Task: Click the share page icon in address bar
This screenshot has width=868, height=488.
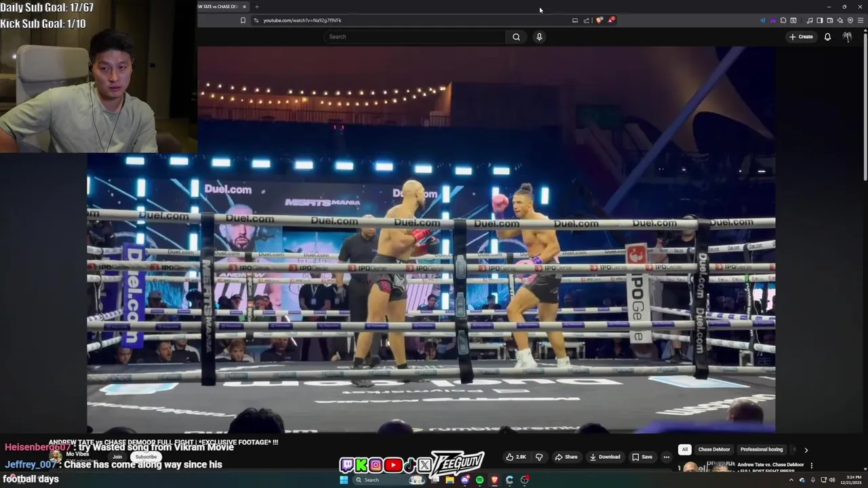Action: point(587,20)
